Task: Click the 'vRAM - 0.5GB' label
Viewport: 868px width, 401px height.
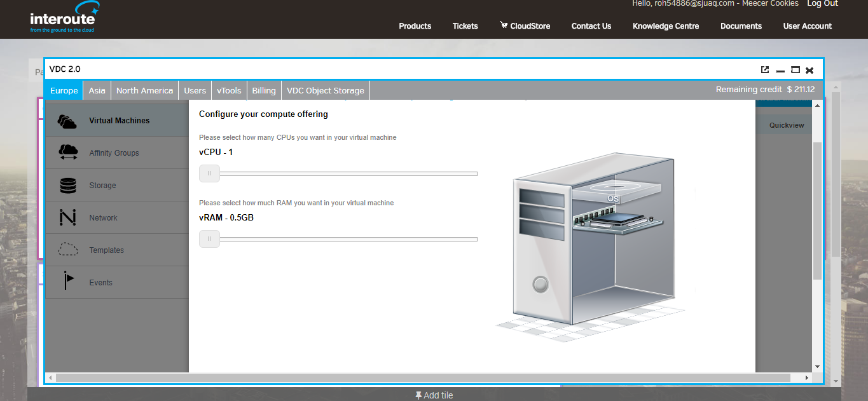Action: pos(226,217)
